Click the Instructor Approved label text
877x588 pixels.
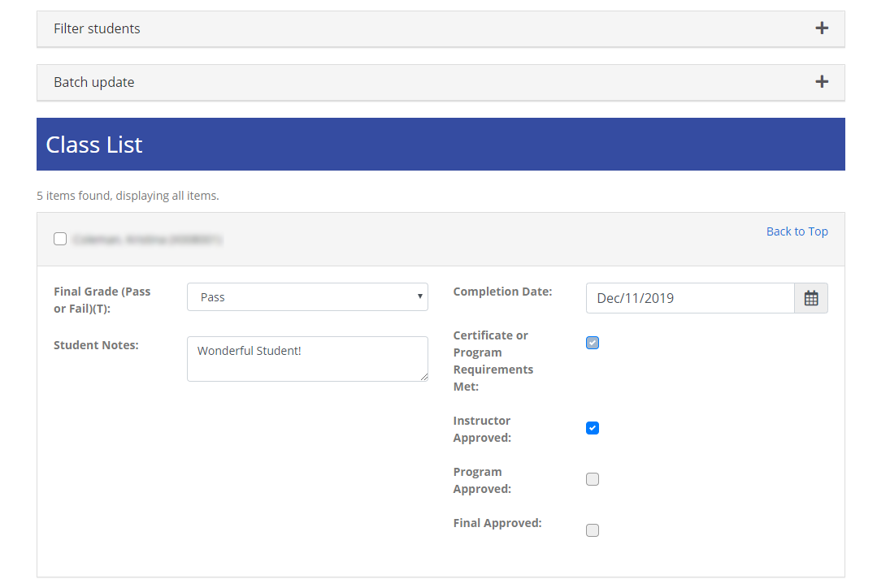[482, 429]
